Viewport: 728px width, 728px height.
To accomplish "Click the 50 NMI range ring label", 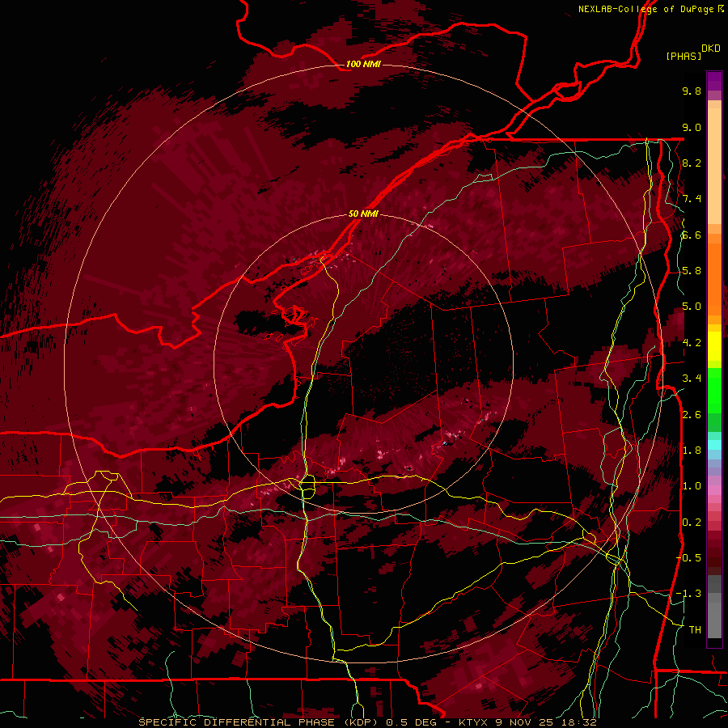I will pos(363,214).
